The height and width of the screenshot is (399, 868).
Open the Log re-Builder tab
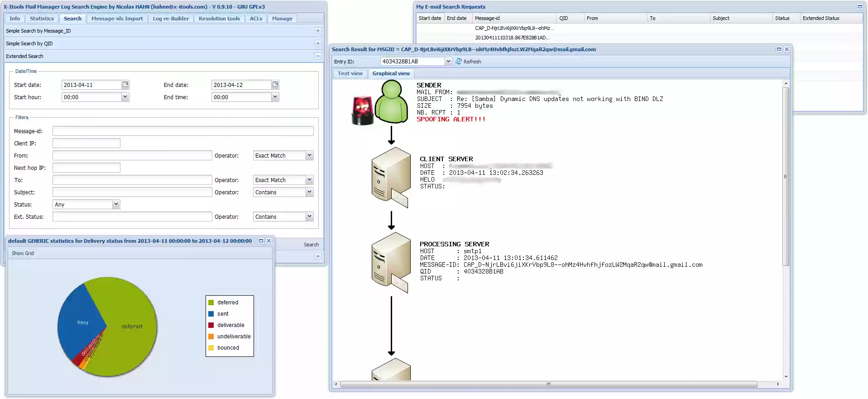171,19
